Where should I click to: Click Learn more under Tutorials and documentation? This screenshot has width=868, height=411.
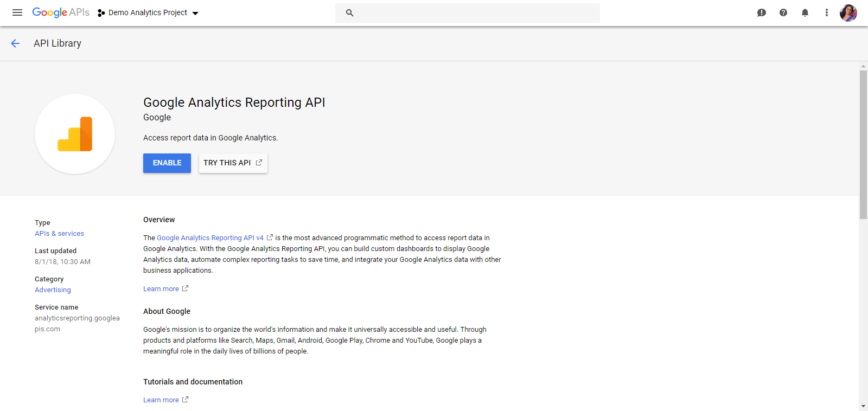[161, 400]
